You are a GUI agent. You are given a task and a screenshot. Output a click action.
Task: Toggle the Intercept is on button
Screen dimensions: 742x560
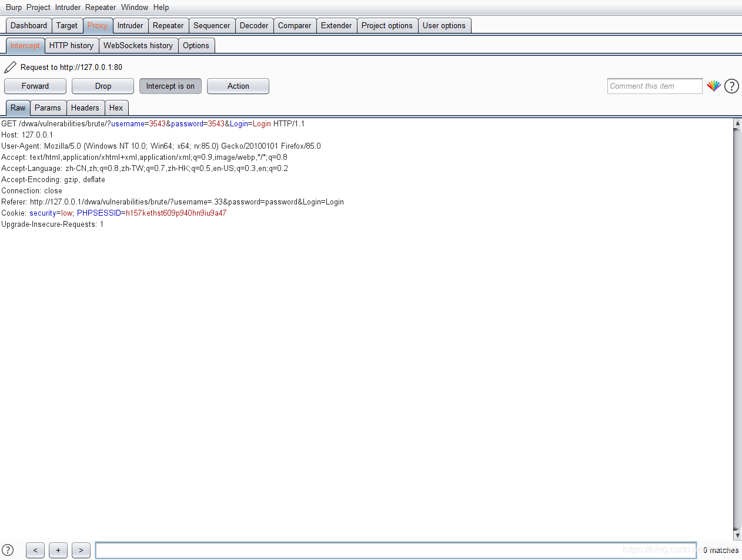click(x=171, y=86)
